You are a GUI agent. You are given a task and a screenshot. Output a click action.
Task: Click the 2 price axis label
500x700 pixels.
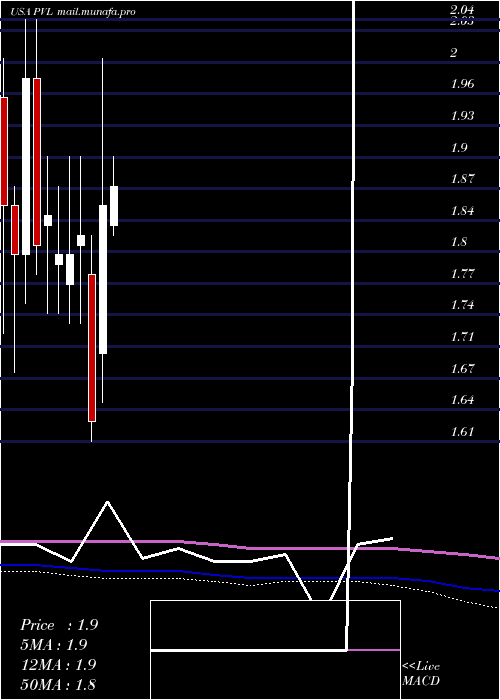click(454, 53)
